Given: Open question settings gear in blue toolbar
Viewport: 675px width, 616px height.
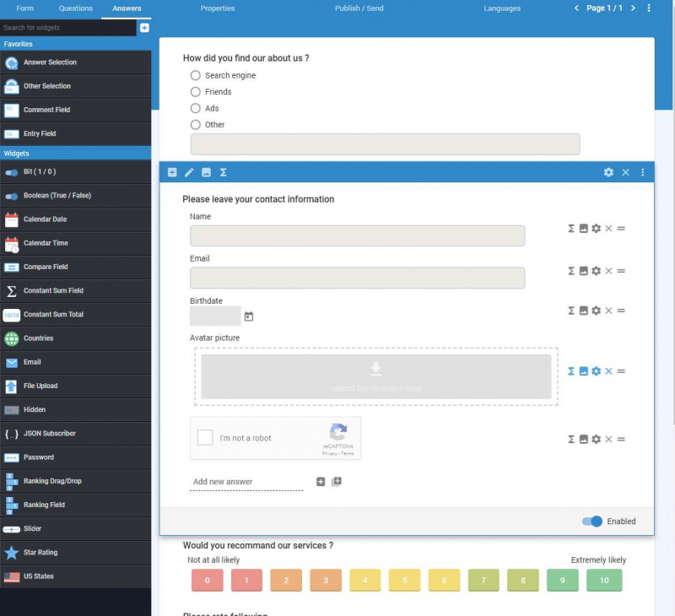Looking at the screenshot, I should click(608, 172).
